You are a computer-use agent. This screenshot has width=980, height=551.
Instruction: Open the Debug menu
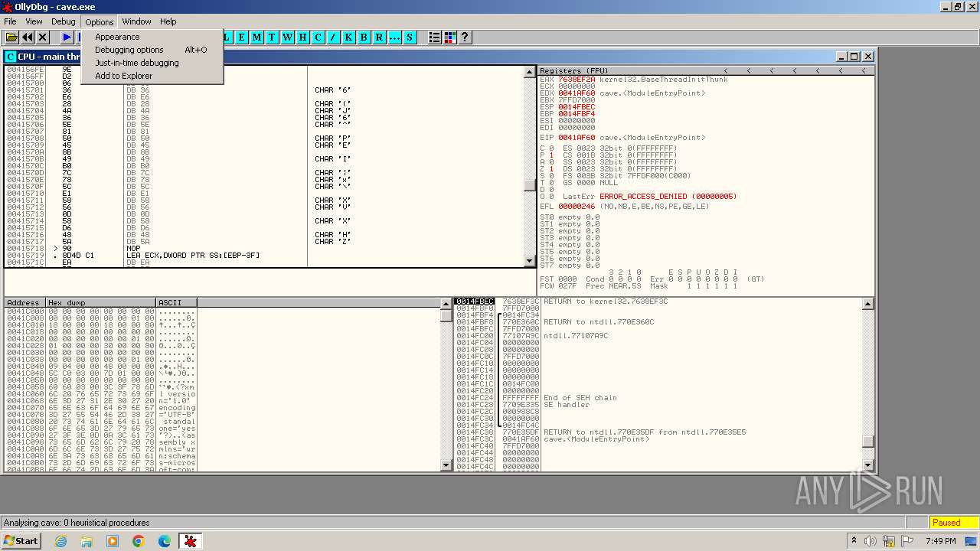pos(64,21)
